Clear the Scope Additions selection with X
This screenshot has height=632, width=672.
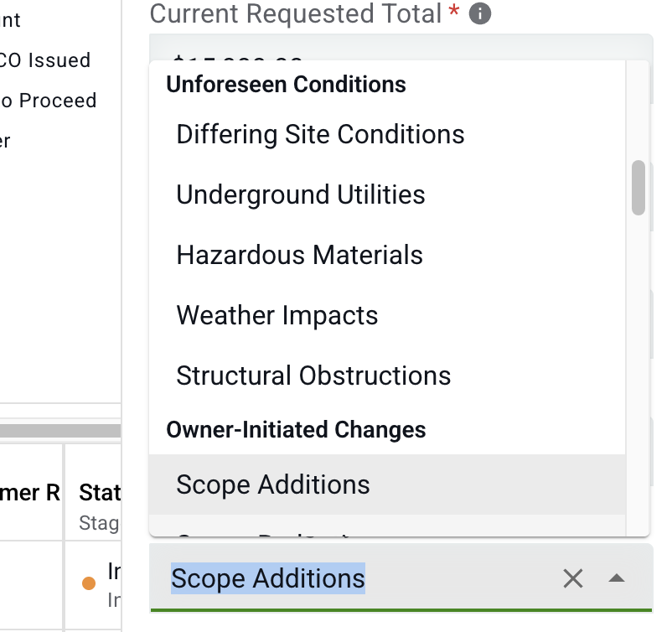pyautogui.click(x=572, y=578)
